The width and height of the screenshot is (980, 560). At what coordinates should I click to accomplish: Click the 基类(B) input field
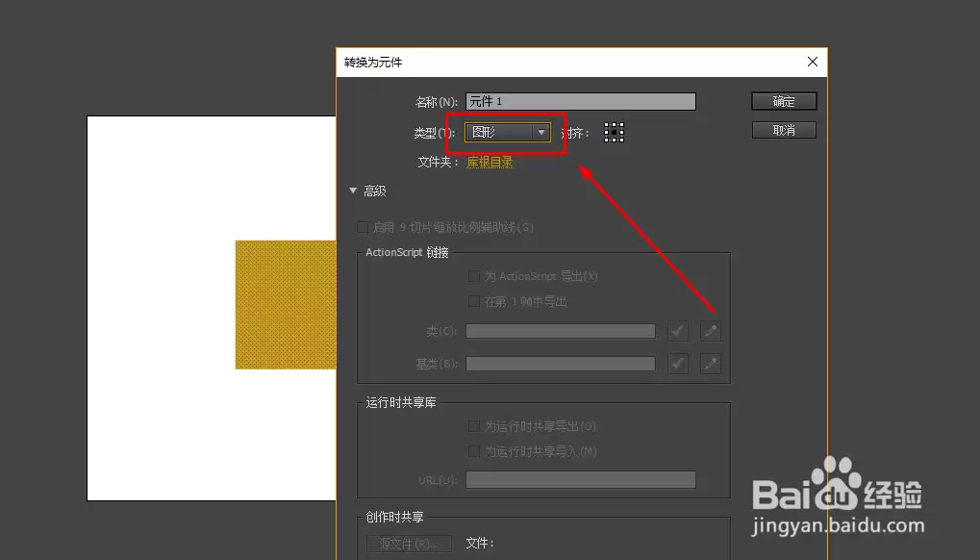(561, 363)
